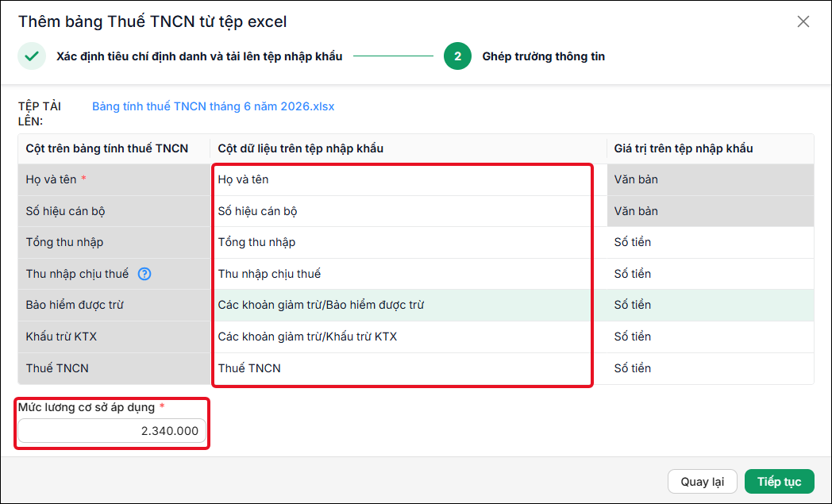
Task: Close the Thêm bảng Thuế TNCN dialog
Action: coord(803,21)
